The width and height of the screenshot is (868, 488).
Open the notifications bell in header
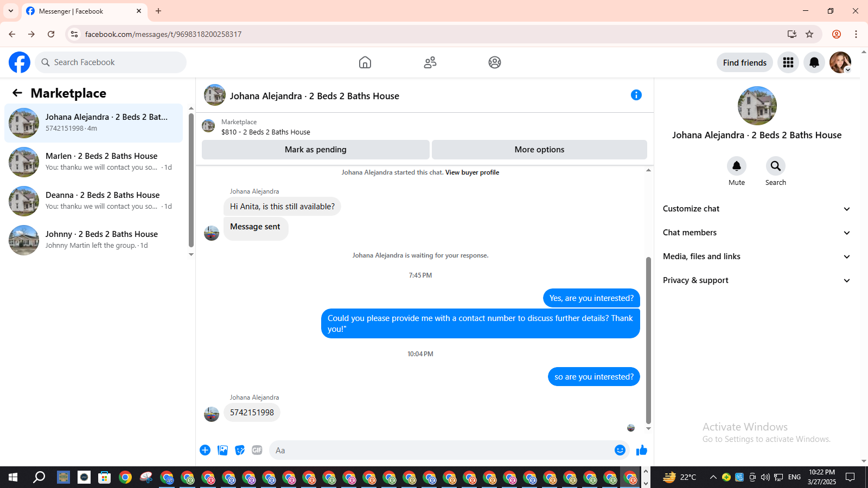pos(814,62)
